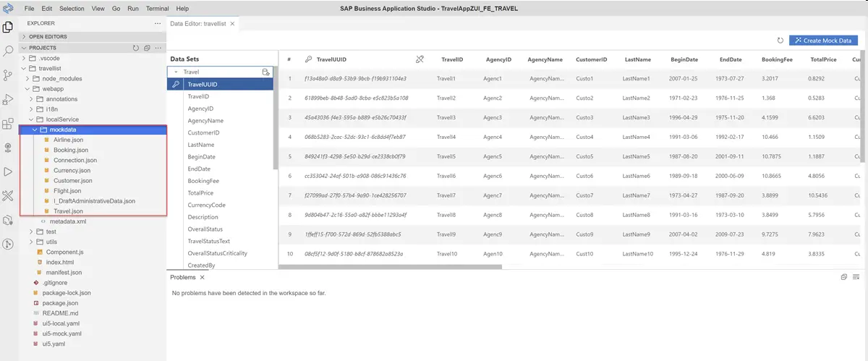The image size is (868, 361).
Task: Collapse all folders in Projects section
Action: (147, 48)
